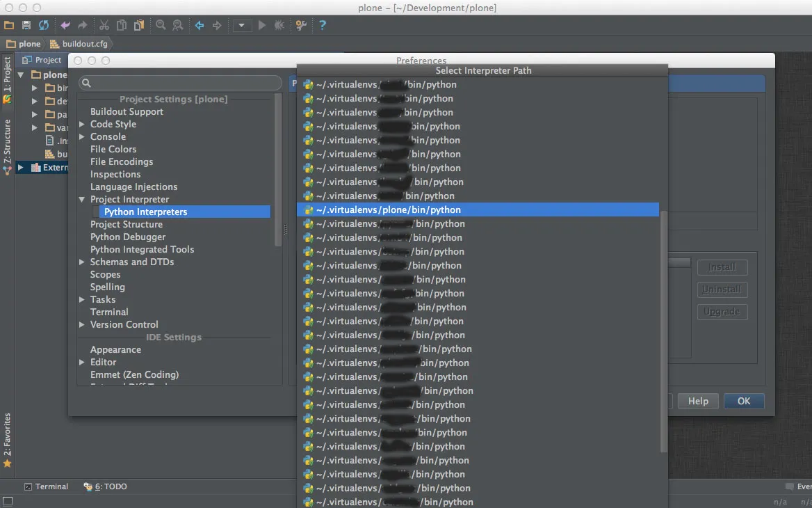Collapse the plone project tree root

pos(20,74)
